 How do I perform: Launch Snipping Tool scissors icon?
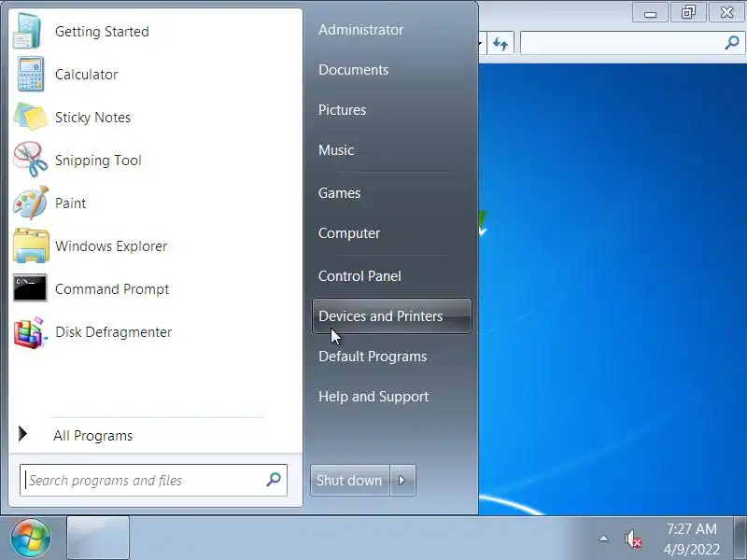coord(31,160)
